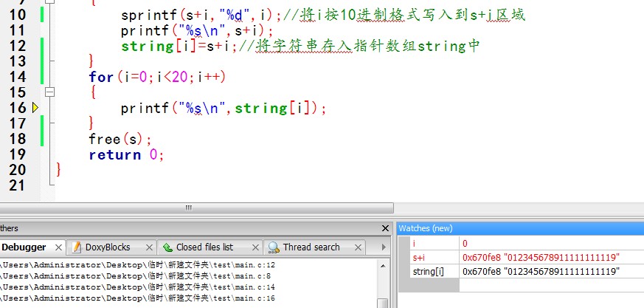The height and width of the screenshot is (308, 644).
Task: Click the debugger log scrollbar thumb
Action: 382,303
